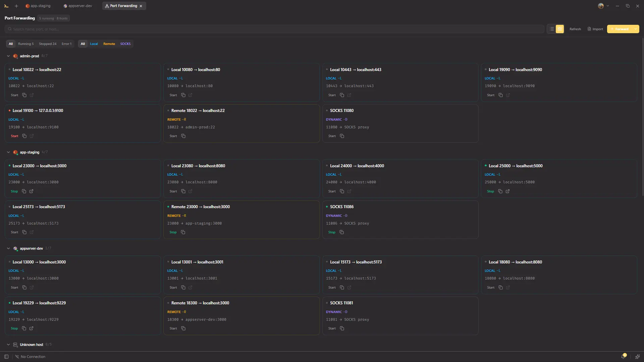Copy command for Local 24000 forward

point(342,191)
